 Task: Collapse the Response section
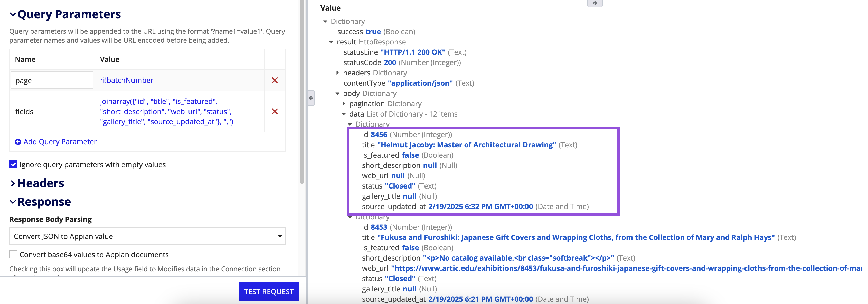[x=13, y=201]
